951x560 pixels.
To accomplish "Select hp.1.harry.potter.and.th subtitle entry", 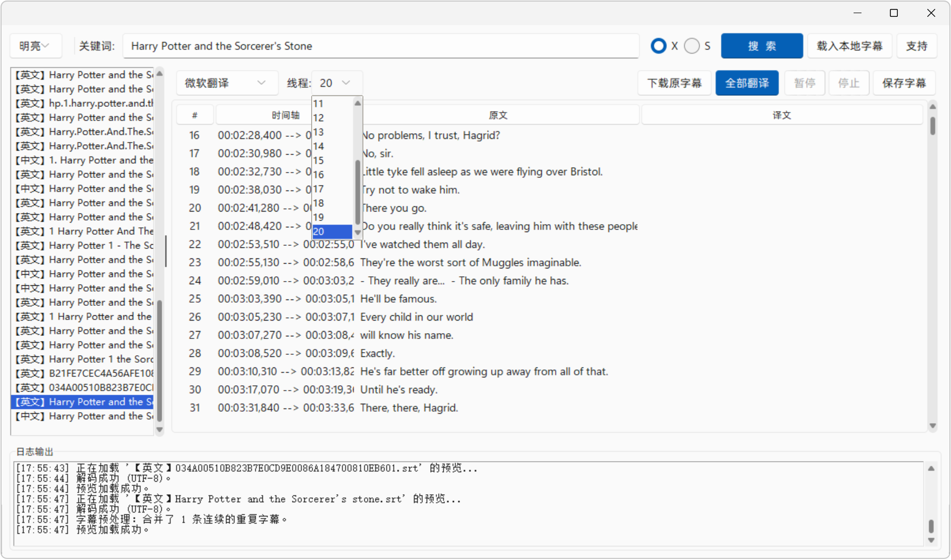I will [x=83, y=103].
